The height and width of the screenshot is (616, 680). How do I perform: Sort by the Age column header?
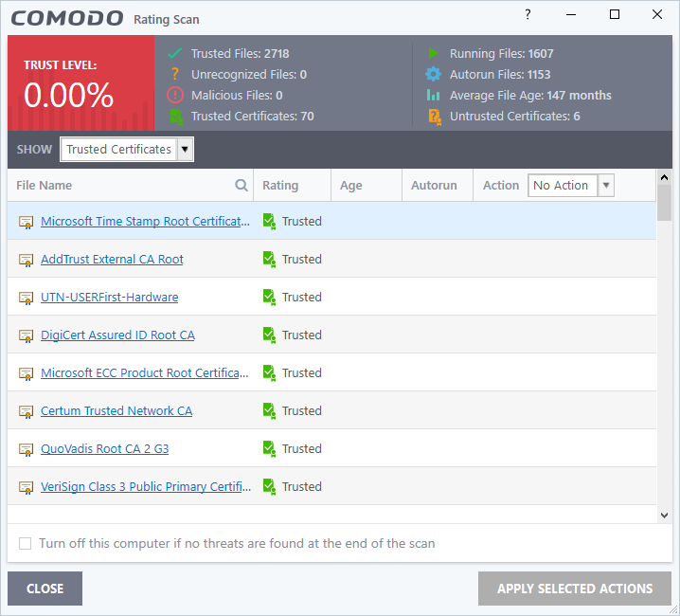[x=351, y=186]
